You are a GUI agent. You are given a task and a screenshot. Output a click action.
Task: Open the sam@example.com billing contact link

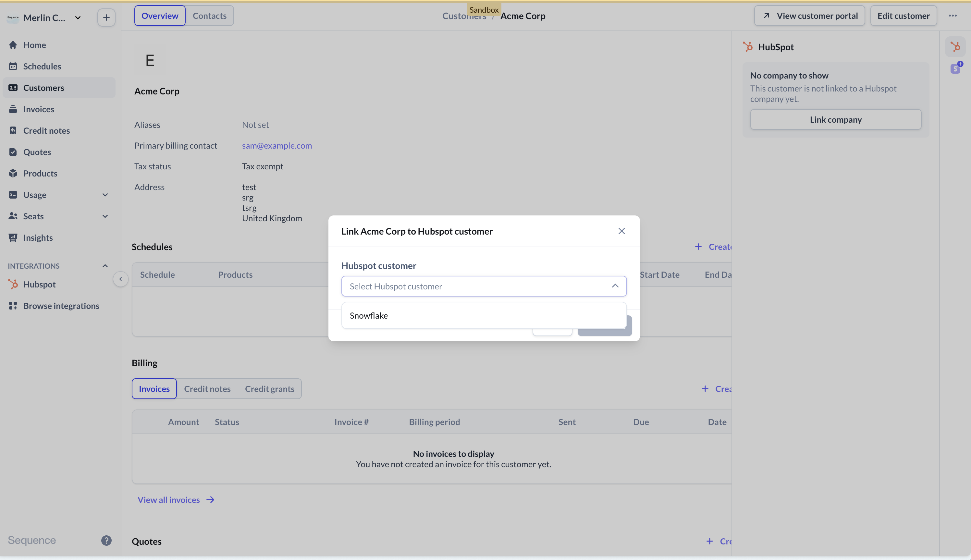point(277,146)
